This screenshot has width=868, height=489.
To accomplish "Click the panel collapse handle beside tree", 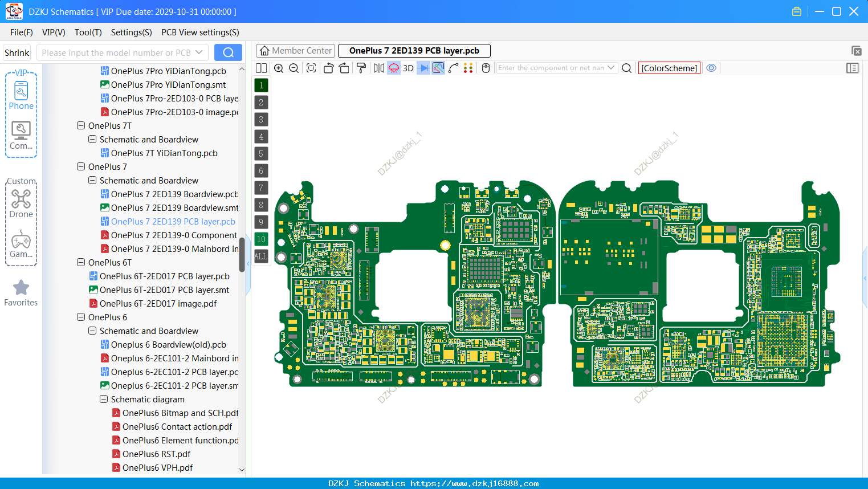I will click(x=248, y=265).
